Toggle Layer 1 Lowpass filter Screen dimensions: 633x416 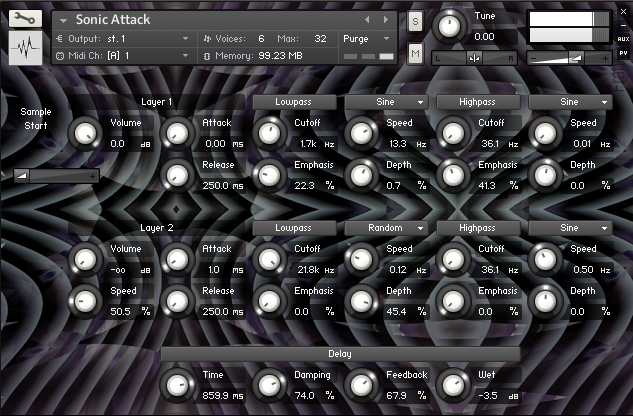click(294, 102)
